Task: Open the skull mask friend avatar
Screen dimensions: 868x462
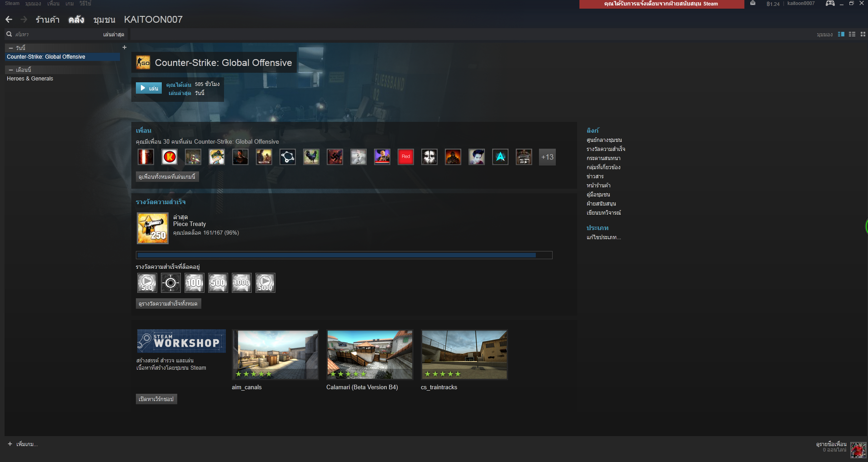Action: [429, 157]
